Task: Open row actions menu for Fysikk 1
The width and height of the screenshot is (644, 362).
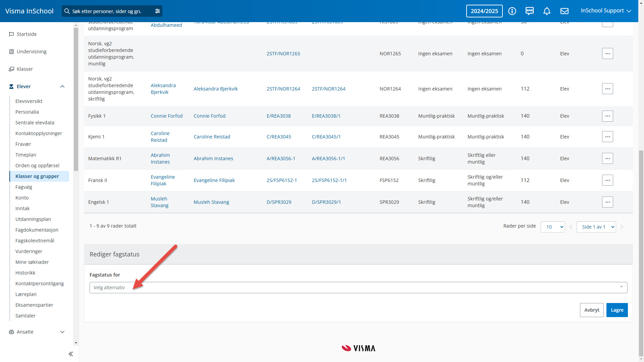Action: click(607, 116)
